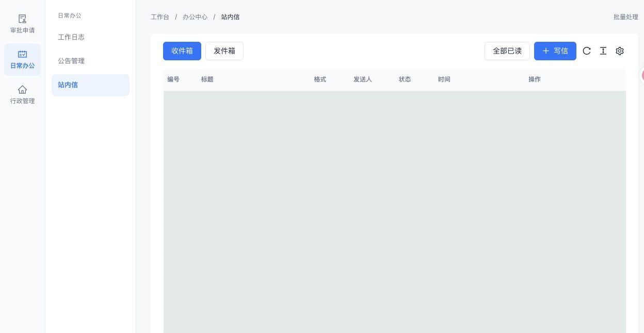The height and width of the screenshot is (333, 644).
Task: Click the 批量处理 link
Action: coord(626,17)
